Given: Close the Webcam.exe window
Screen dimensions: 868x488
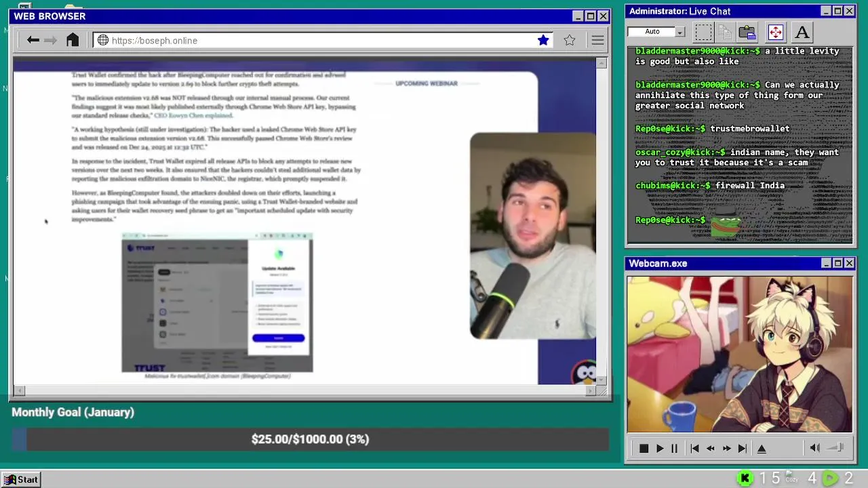Looking at the screenshot, I should (849, 263).
